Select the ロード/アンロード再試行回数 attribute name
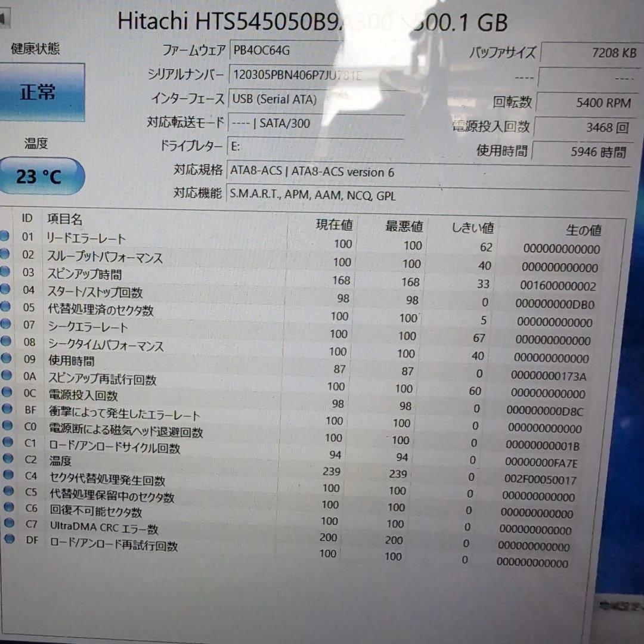The height and width of the screenshot is (644, 644). point(114,544)
